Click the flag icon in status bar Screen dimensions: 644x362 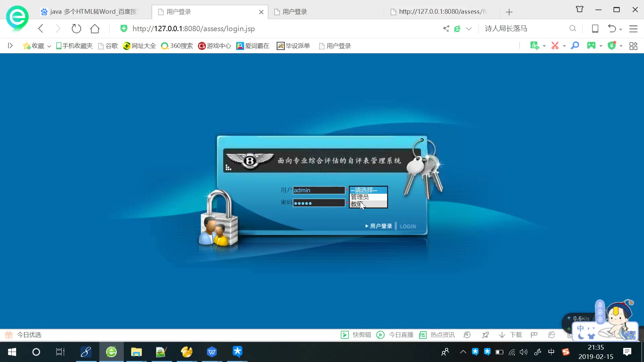point(534,335)
